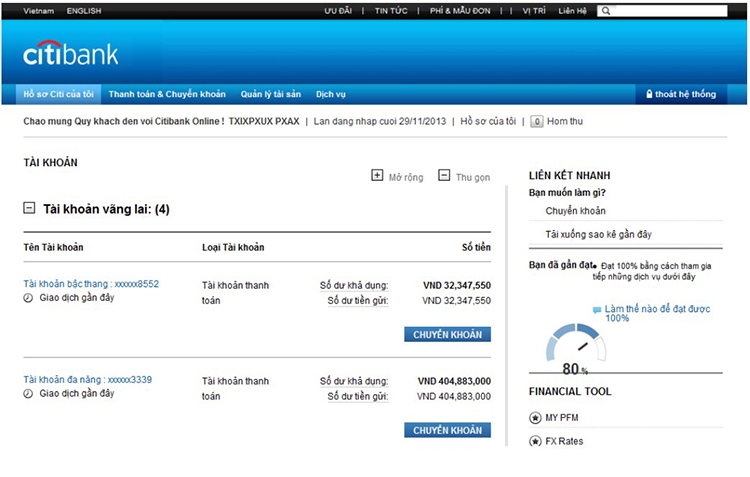The width and height of the screenshot is (750, 477).
Task: Open the Hồ sơ Citi của tôi tab
Action: (x=58, y=94)
